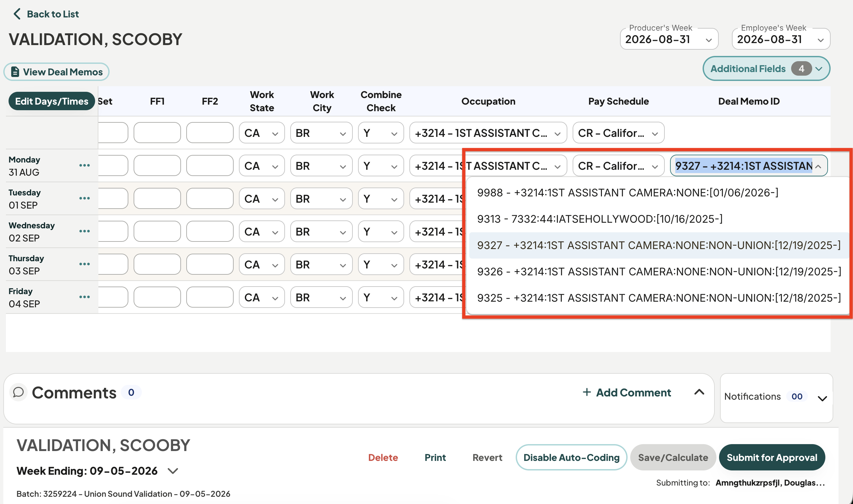
Task: Open Tuesday 01 SEP three-dot options
Action: pyautogui.click(x=85, y=198)
